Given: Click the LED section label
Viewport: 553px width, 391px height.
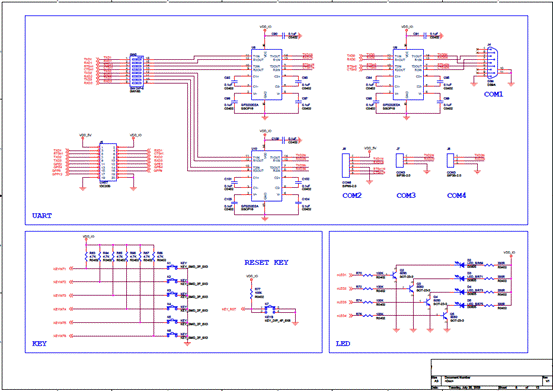Looking at the screenshot, I should (343, 343).
